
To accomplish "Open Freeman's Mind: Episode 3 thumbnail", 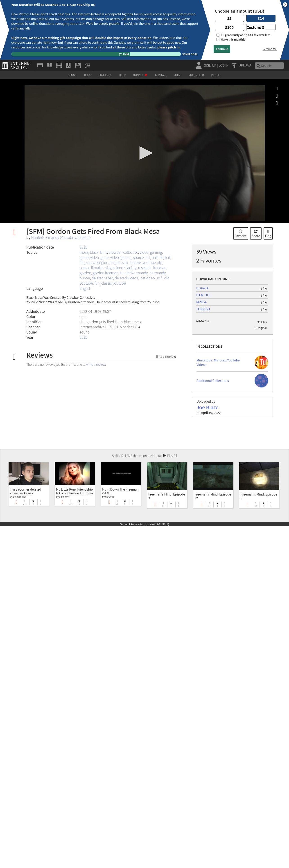I will tap(167, 476).
